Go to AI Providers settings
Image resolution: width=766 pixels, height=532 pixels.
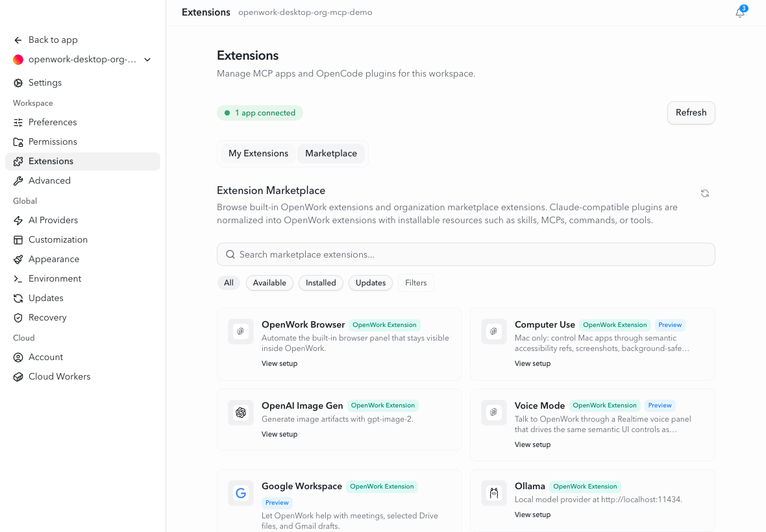(82, 221)
